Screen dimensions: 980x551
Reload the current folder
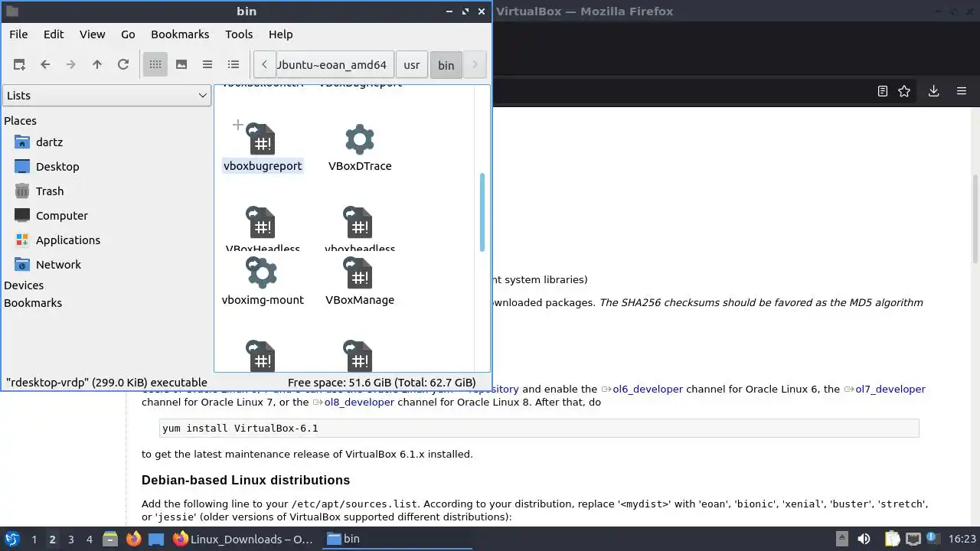123,65
